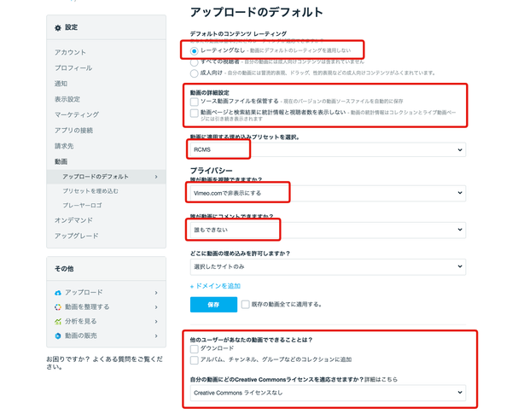Expand the 動画を整理する arrow

[156, 307]
